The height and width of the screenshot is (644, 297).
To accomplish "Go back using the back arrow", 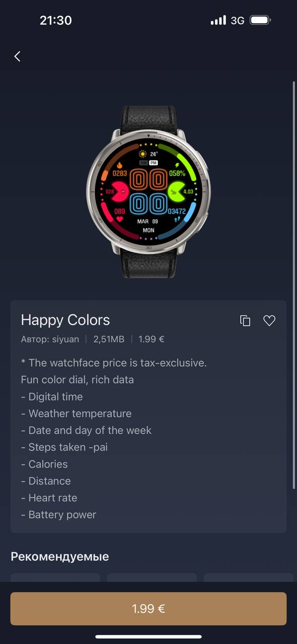I will (17, 56).
